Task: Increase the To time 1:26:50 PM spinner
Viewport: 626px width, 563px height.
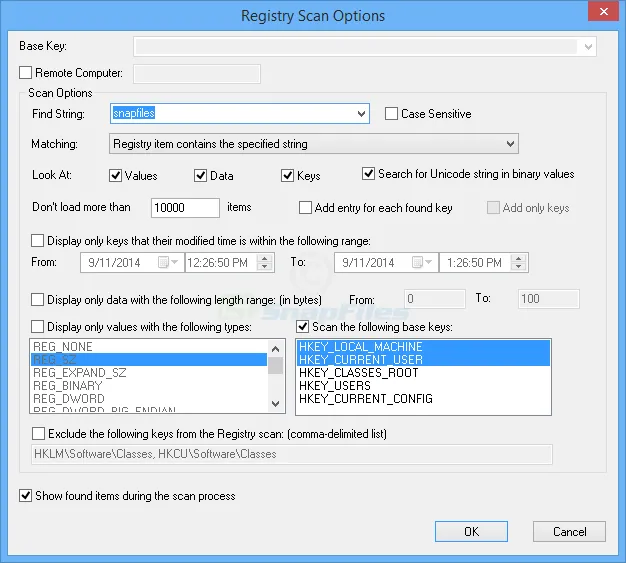Action: [518, 258]
